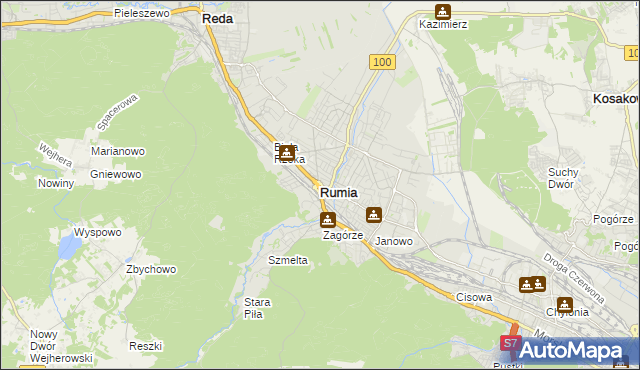The image size is (640, 370).
Task: Select the POI icon above Zagórze
Action: [x=328, y=219]
